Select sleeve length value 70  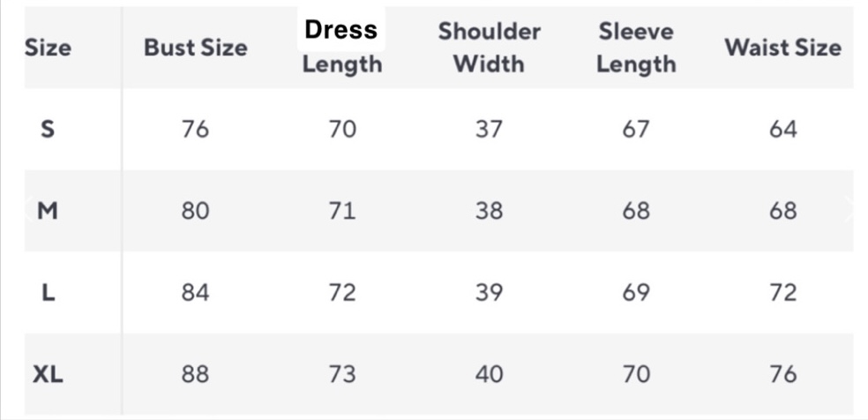point(636,374)
